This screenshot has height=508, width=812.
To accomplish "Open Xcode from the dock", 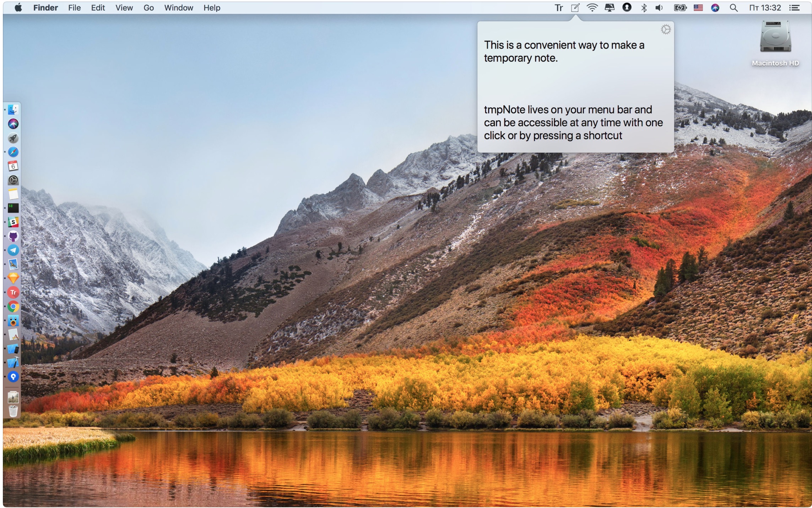I will click(13, 363).
